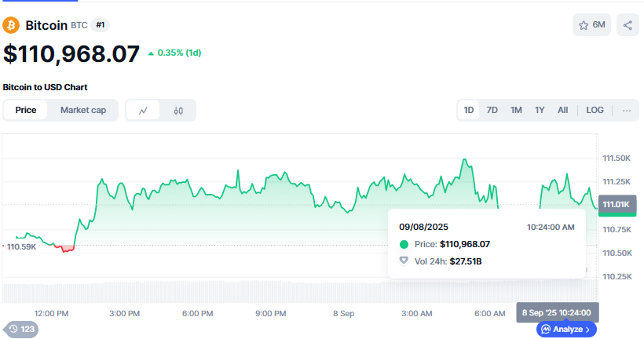644x339 pixels.
Task: Open the three-dots more options menu
Action: pyautogui.click(x=627, y=111)
